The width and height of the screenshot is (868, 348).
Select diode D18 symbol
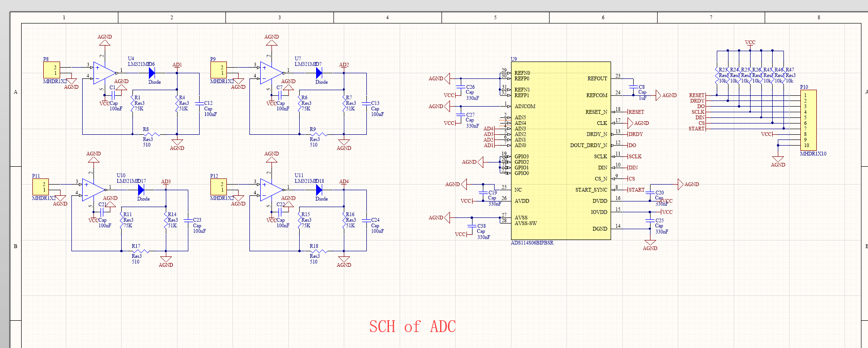[x=319, y=190]
